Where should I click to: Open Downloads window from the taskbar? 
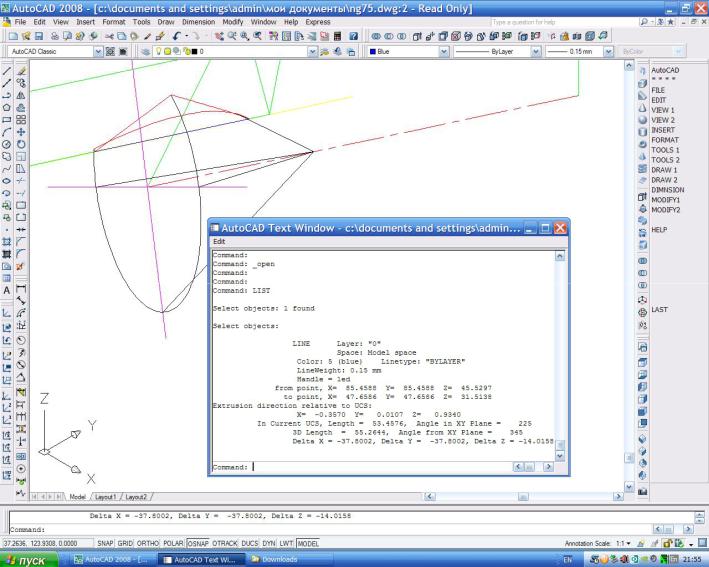coord(289,560)
